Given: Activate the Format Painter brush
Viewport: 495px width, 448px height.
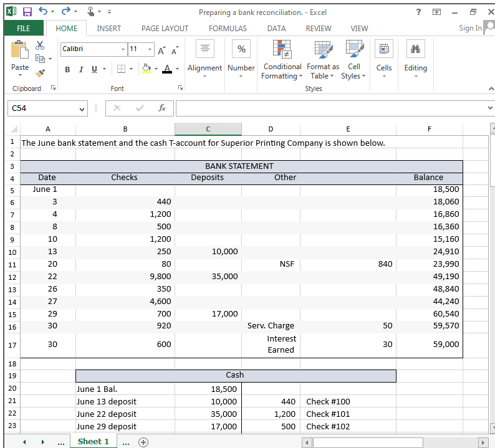Looking at the screenshot, I should (40, 73).
